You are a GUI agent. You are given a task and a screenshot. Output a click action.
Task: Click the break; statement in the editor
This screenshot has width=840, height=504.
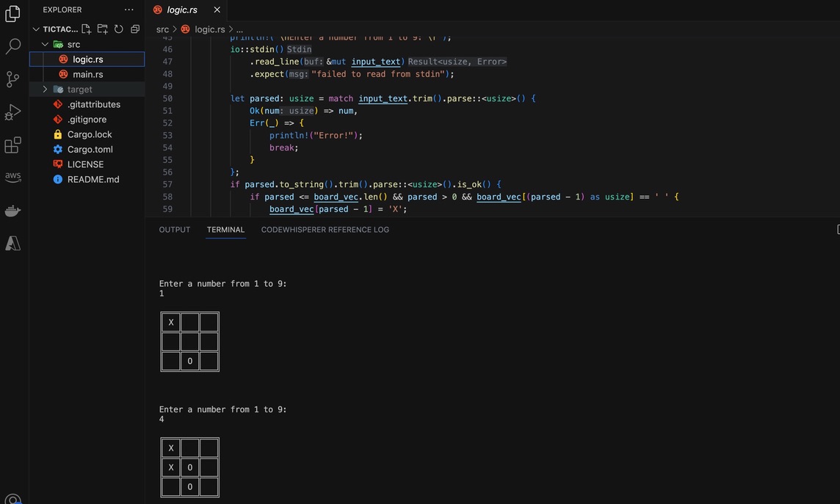click(x=284, y=147)
